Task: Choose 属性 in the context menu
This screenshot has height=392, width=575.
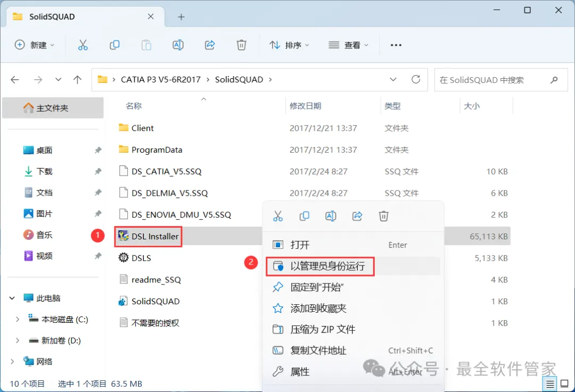Action: (x=353, y=372)
